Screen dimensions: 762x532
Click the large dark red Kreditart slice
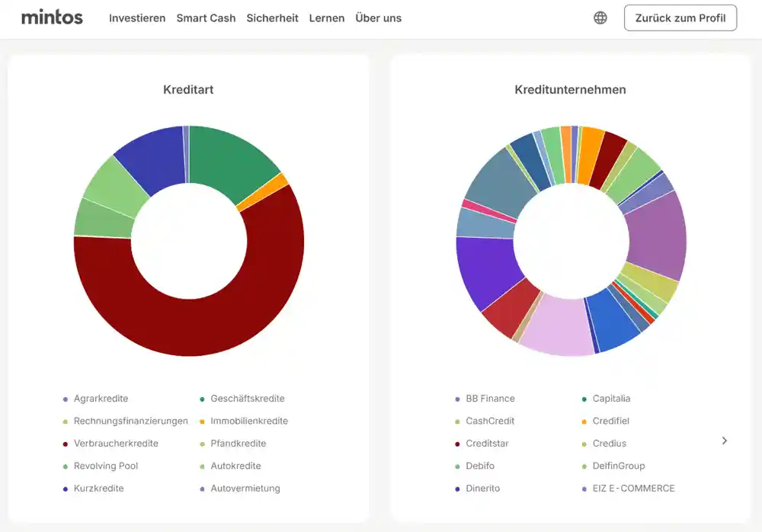pos(190,327)
